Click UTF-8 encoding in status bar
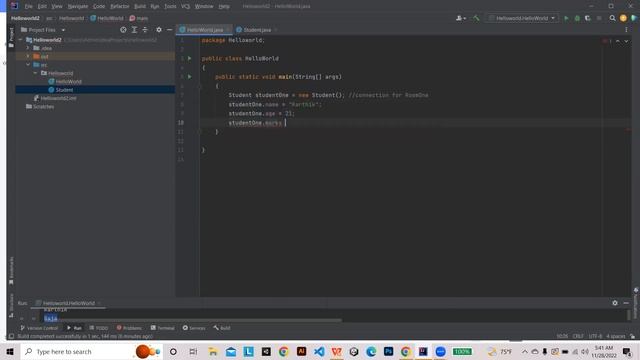The image size is (640, 360). click(595, 336)
